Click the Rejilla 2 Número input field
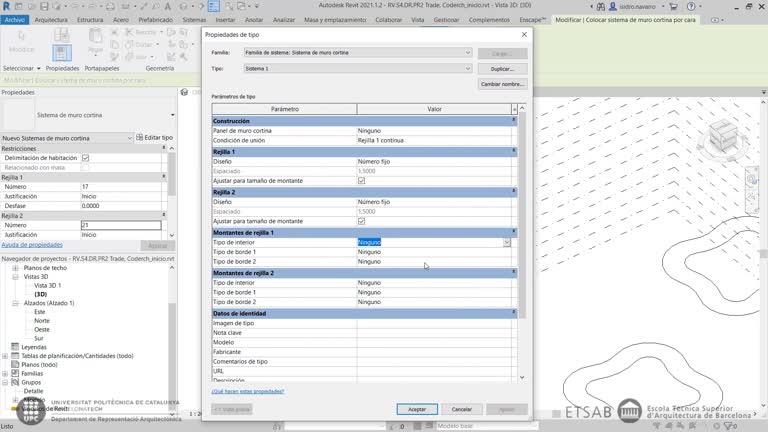This screenshot has height=432, width=768. 120,225
